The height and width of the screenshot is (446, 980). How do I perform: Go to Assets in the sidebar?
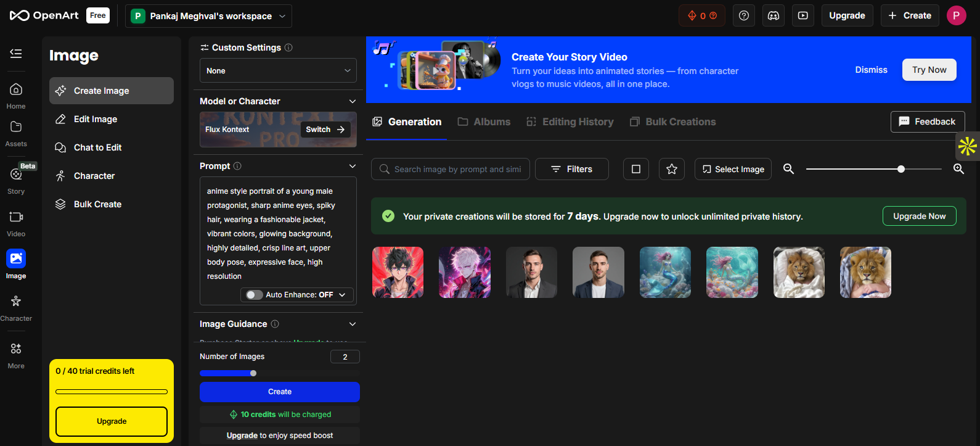16,133
